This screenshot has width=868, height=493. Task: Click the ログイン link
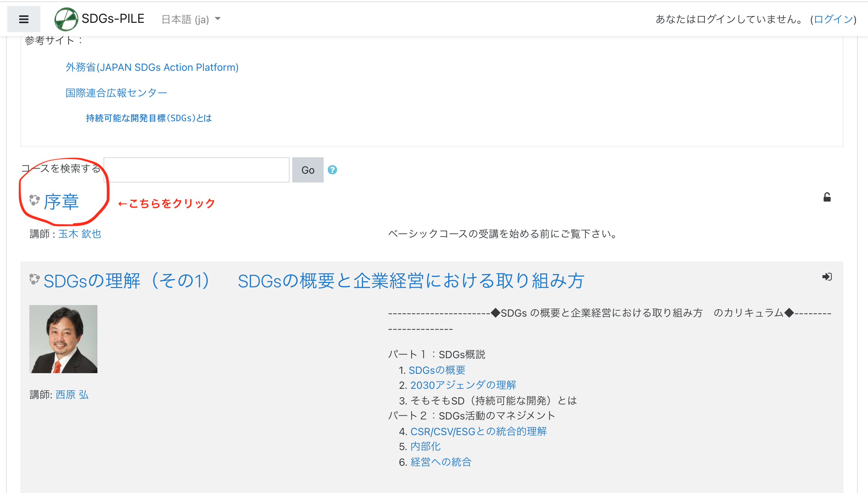[x=833, y=19]
